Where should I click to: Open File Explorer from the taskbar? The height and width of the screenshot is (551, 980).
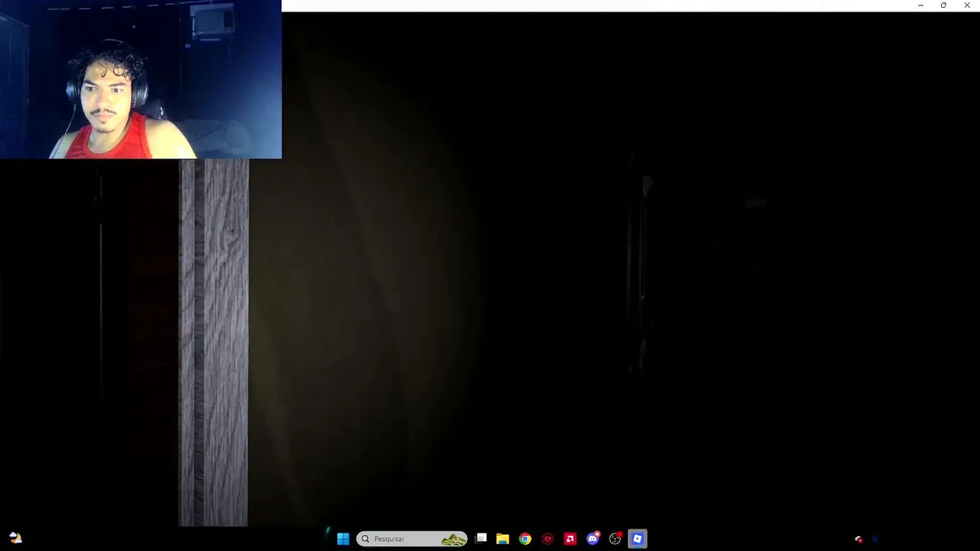pos(502,539)
